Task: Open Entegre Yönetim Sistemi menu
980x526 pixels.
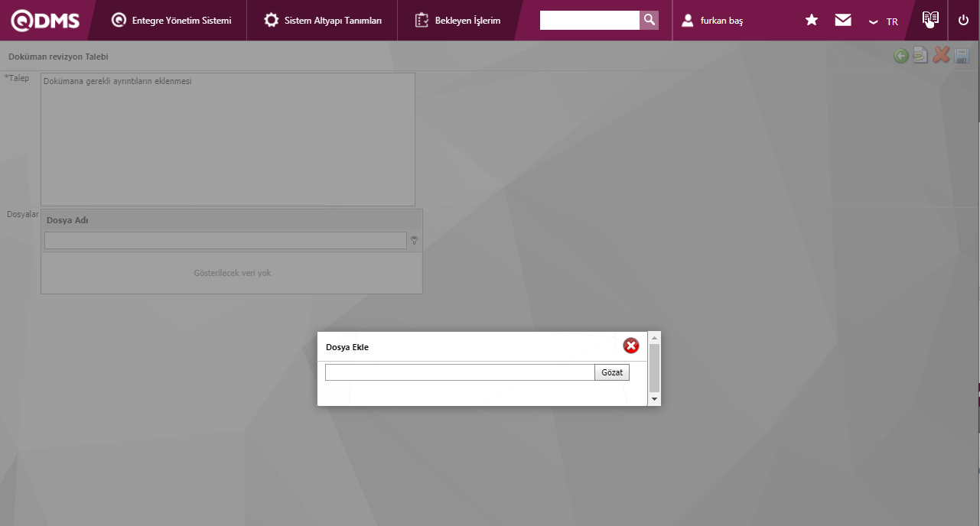Action: pos(171,21)
